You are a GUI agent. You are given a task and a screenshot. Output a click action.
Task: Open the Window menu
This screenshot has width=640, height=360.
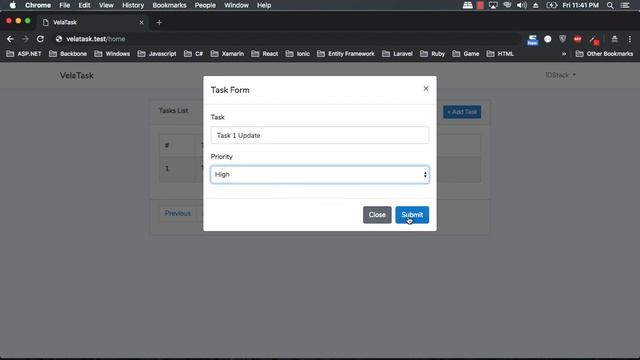click(236, 5)
